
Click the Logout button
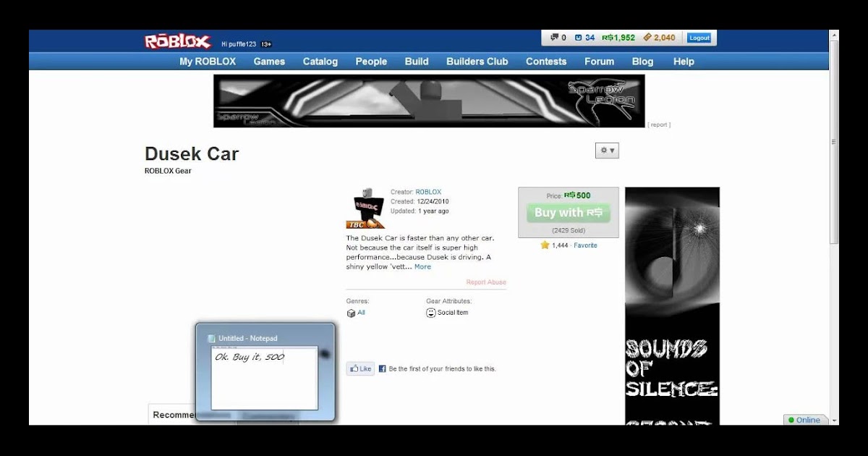click(x=699, y=38)
